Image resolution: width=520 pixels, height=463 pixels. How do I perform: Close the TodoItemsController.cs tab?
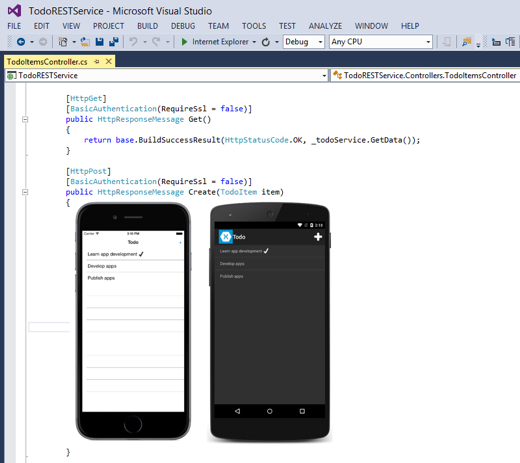tap(108, 61)
